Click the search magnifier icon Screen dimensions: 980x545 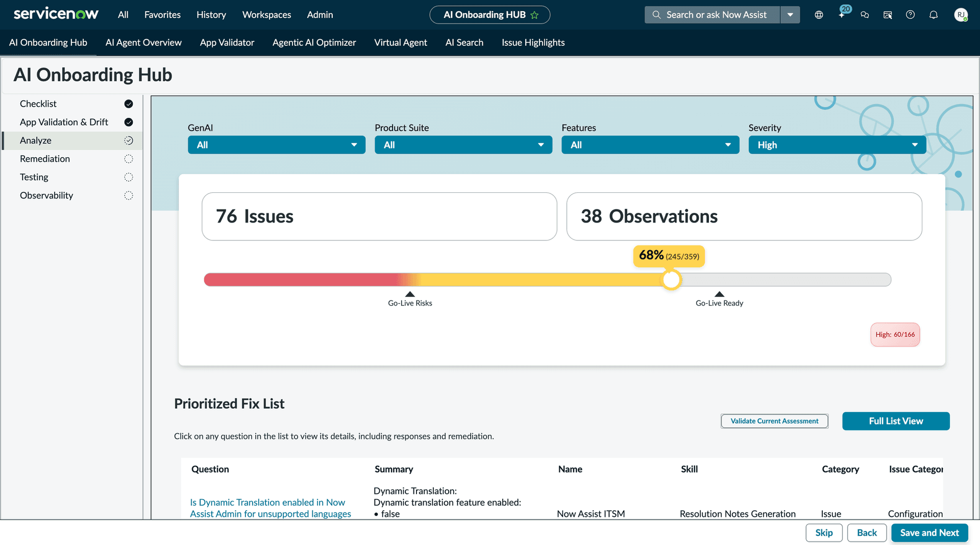point(656,15)
